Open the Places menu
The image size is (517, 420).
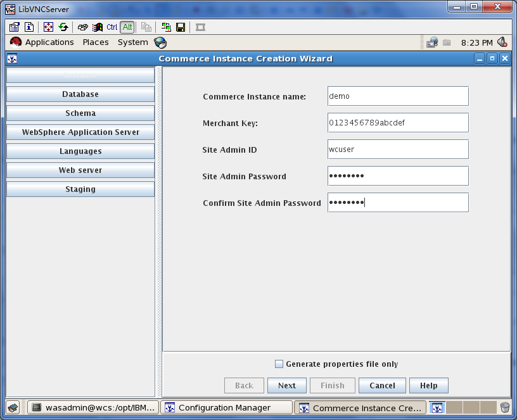tap(96, 42)
